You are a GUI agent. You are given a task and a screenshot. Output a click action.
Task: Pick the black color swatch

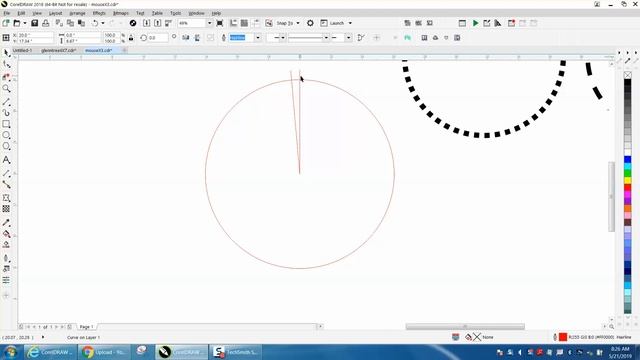pos(628,83)
